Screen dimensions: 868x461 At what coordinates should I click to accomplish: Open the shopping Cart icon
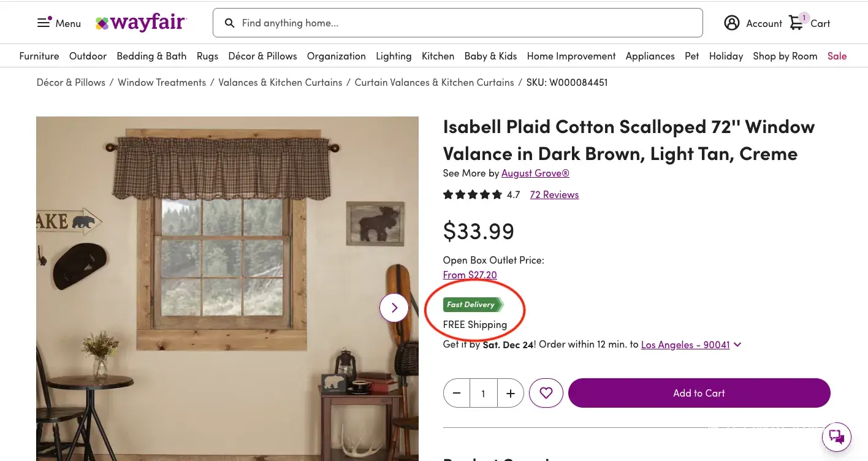796,23
